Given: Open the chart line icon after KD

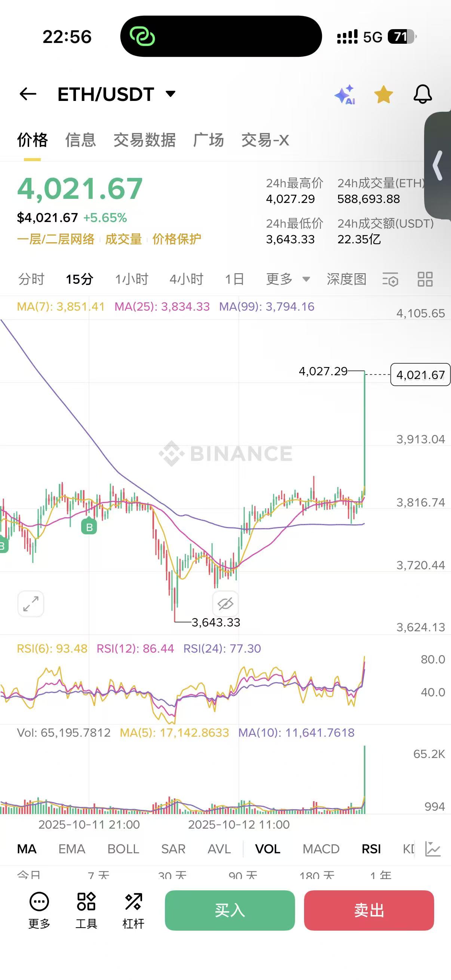Looking at the screenshot, I should (x=433, y=849).
